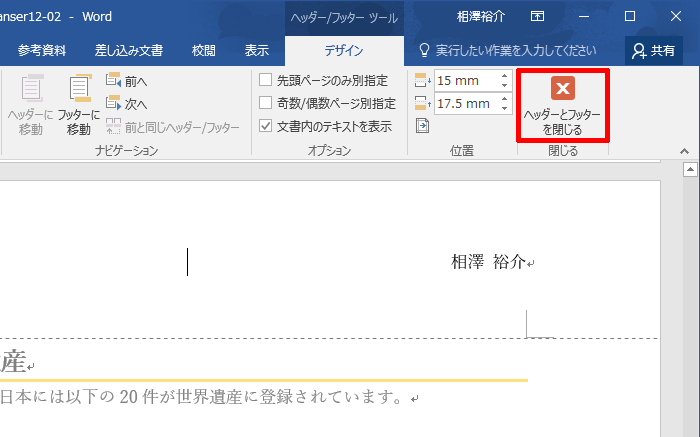The image size is (700, 437).
Task: Click the Tell Me box 実行したい作業を入力してください
Action: click(516, 50)
